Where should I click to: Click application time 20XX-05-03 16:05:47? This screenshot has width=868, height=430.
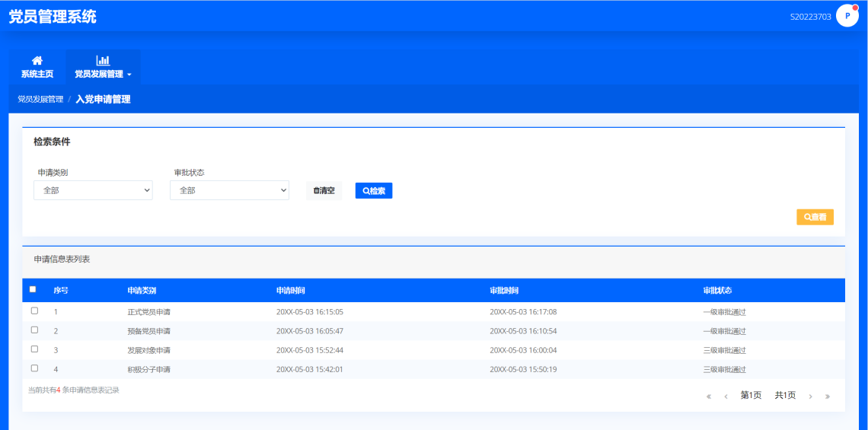pyautogui.click(x=310, y=331)
